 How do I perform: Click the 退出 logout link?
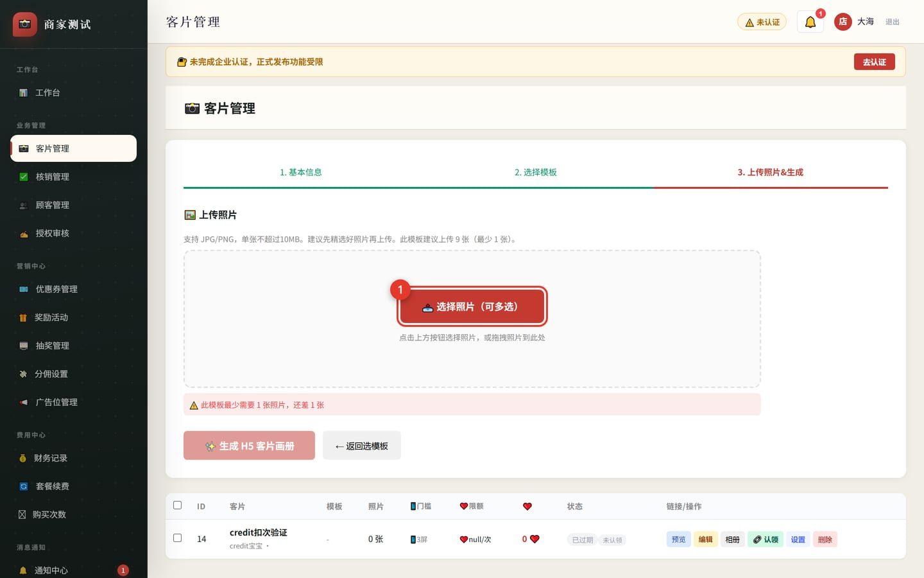892,22
